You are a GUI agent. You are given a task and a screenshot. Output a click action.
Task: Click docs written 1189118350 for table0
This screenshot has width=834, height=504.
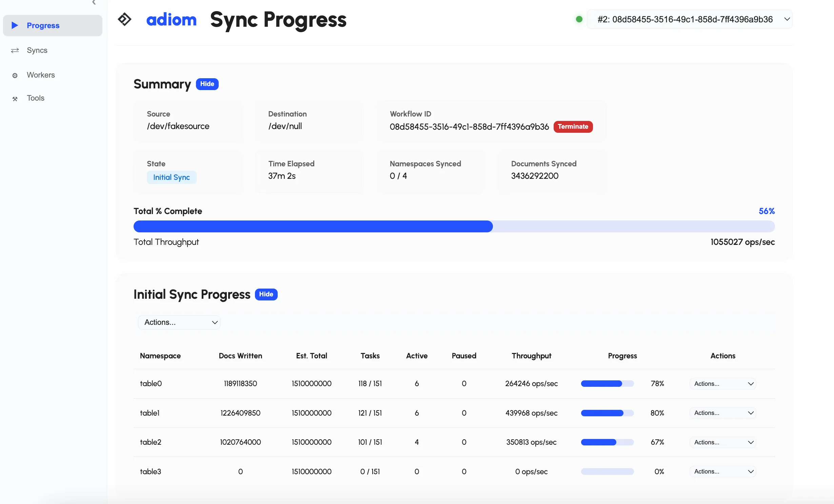(240, 384)
